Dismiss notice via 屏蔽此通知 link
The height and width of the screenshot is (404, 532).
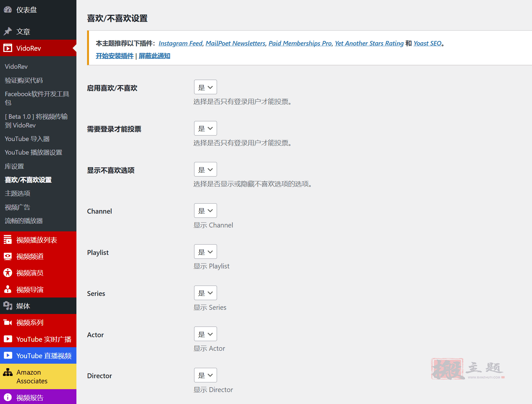coord(154,56)
